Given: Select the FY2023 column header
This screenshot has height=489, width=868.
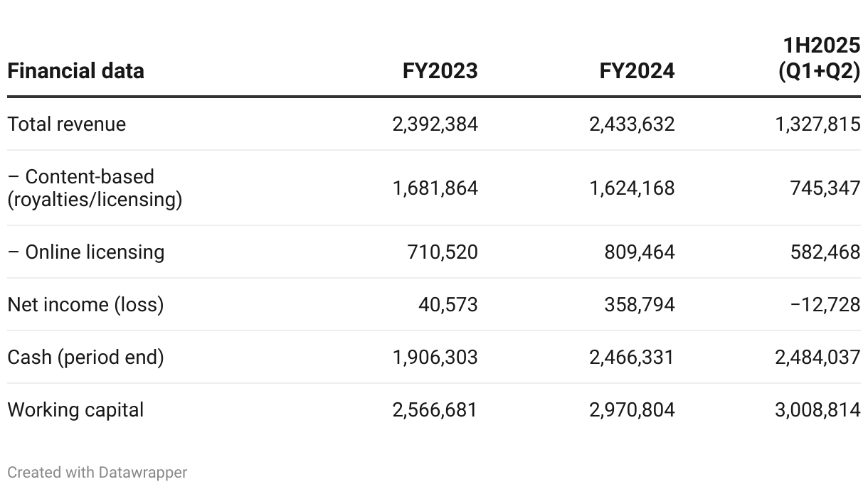Looking at the screenshot, I should pos(440,71).
